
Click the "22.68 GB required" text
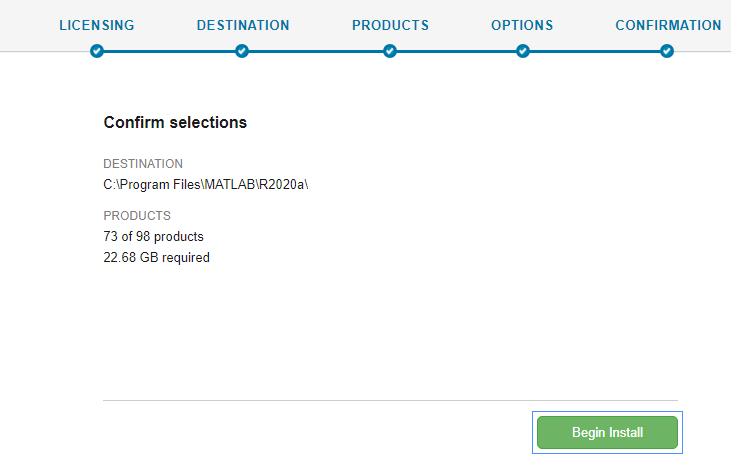coord(156,257)
